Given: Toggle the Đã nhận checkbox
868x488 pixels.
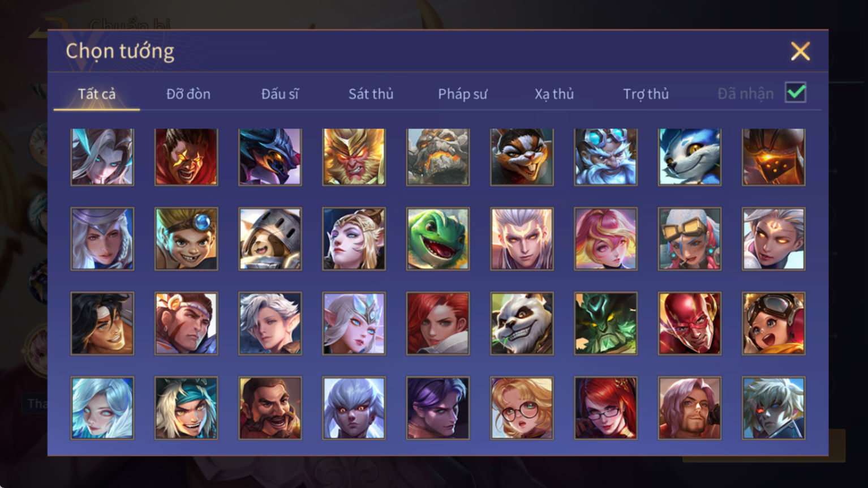Looking at the screenshot, I should 796,92.
